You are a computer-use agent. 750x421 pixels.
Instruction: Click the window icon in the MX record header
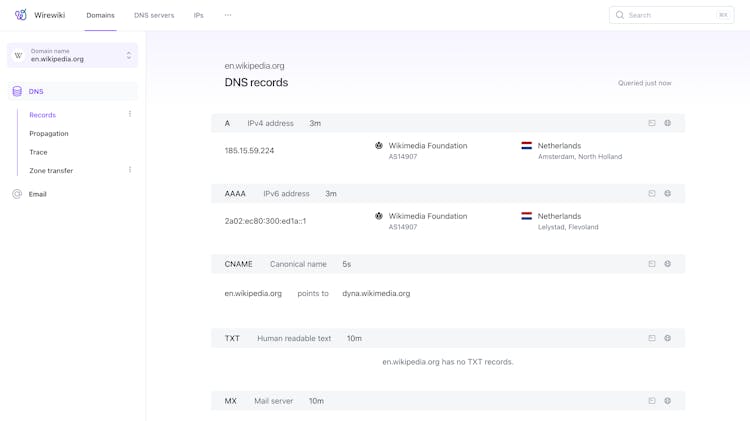[x=652, y=401]
